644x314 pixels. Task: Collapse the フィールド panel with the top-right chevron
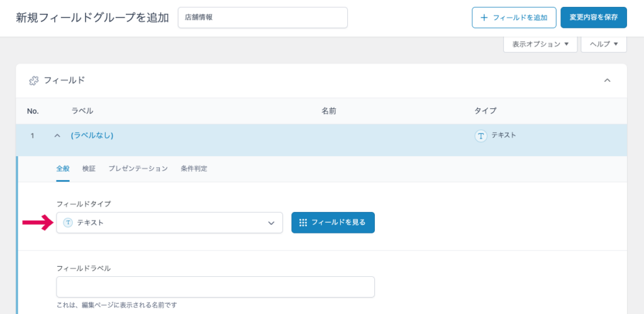click(x=607, y=81)
